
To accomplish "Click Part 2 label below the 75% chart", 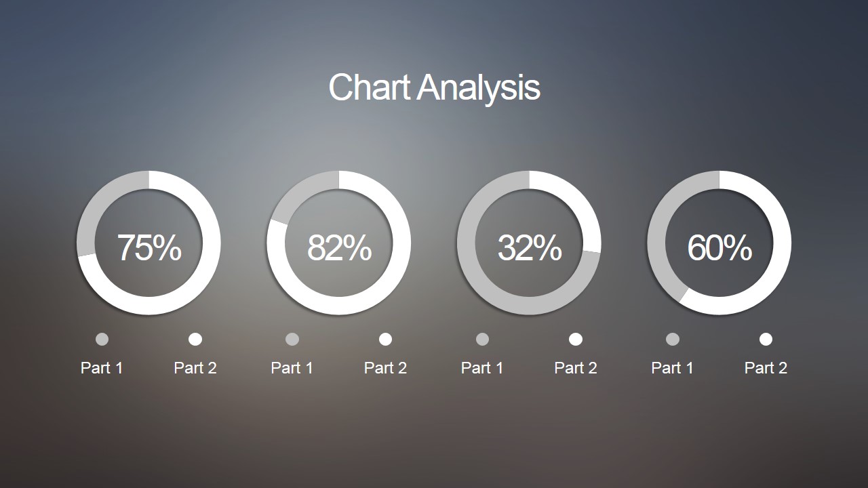I will click(195, 368).
